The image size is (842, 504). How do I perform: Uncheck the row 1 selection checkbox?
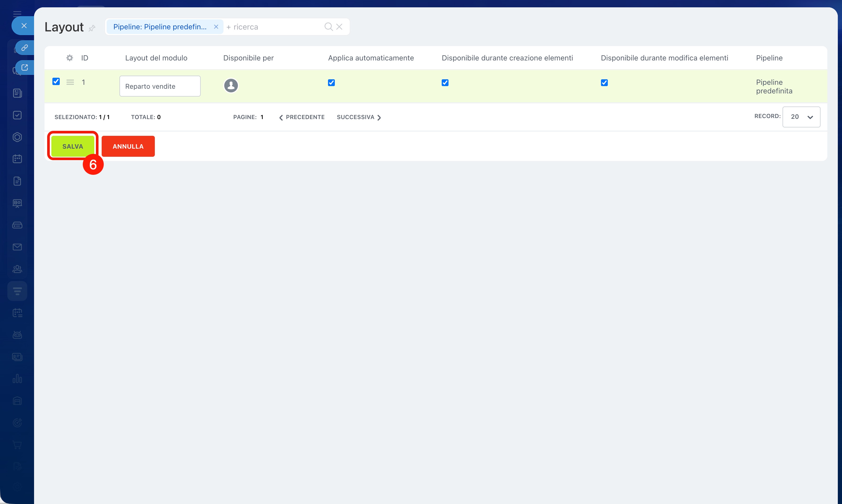[56, 81]
